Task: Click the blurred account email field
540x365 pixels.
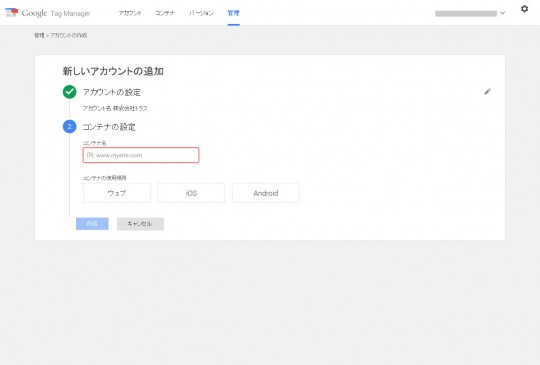Action: click(466, 13)
